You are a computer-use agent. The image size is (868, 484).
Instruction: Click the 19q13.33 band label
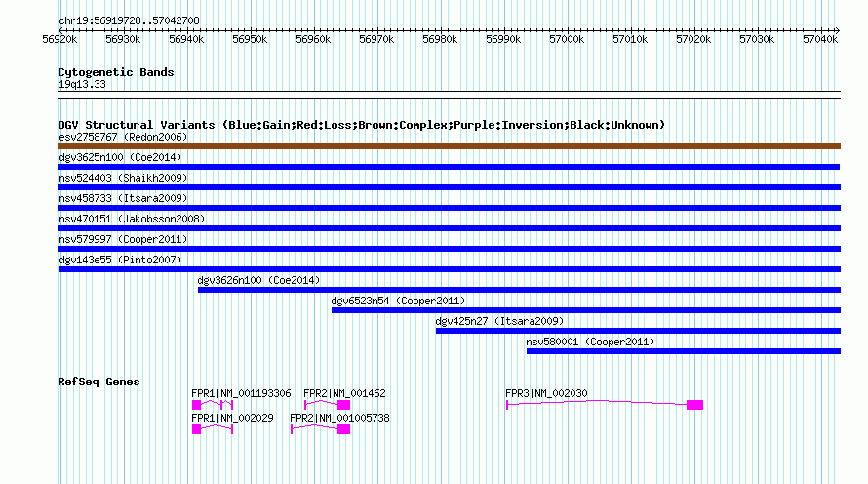click(x=82, y=84)
